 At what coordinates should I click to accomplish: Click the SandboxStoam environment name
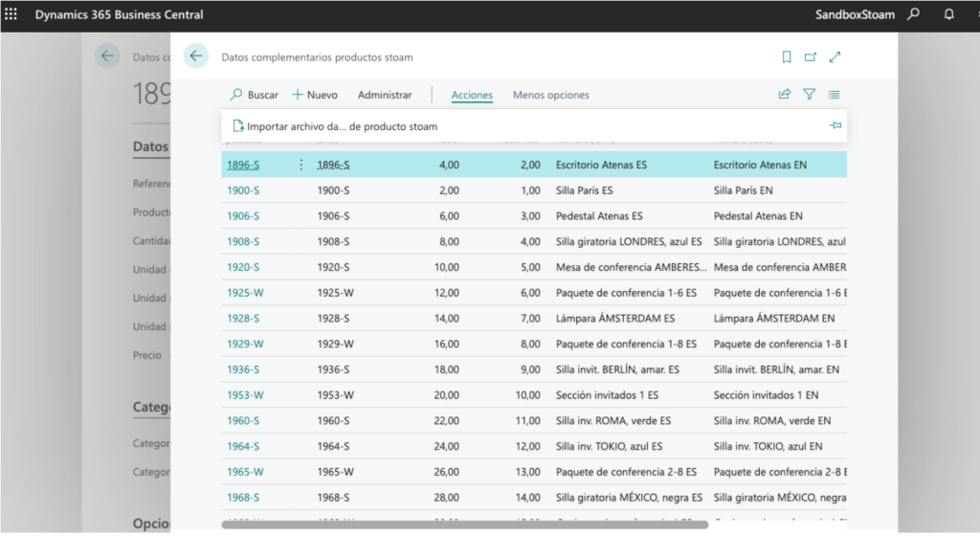855,14
